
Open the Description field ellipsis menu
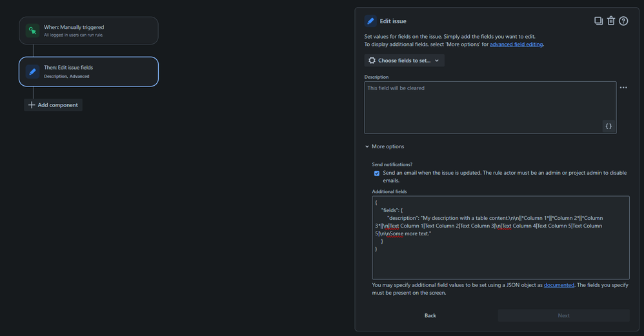click(623, 88)
